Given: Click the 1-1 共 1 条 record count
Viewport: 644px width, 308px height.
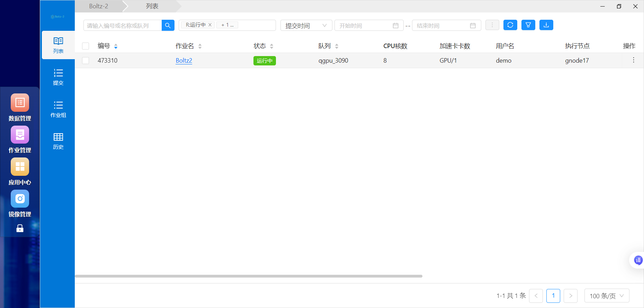Looking at the screenshot, I should click(511, 296).
